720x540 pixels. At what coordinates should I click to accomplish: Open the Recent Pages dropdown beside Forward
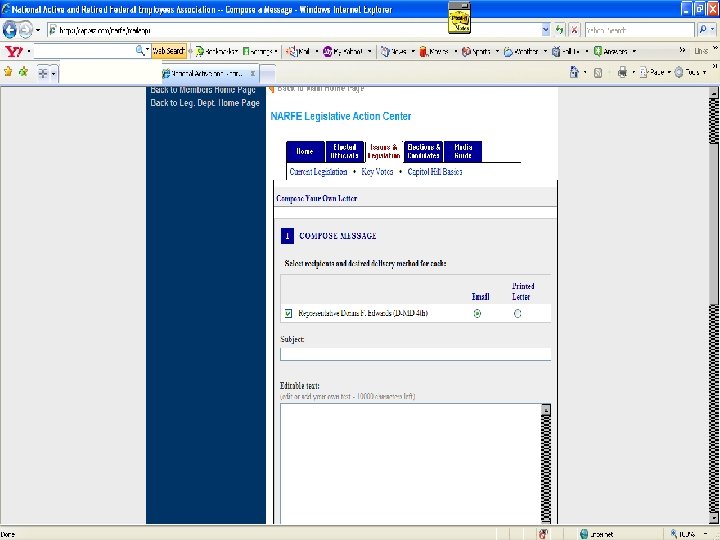pyautogui.click(x=38, y=30)
